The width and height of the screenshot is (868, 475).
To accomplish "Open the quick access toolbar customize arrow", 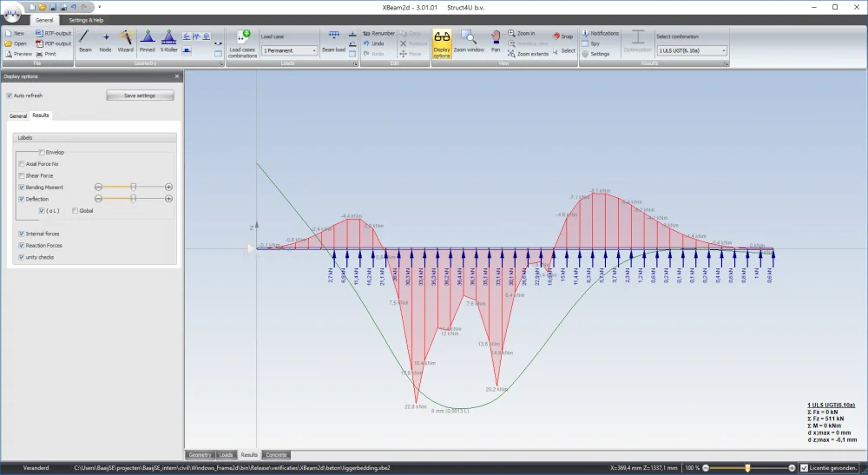I will click(x=100, y=7).
